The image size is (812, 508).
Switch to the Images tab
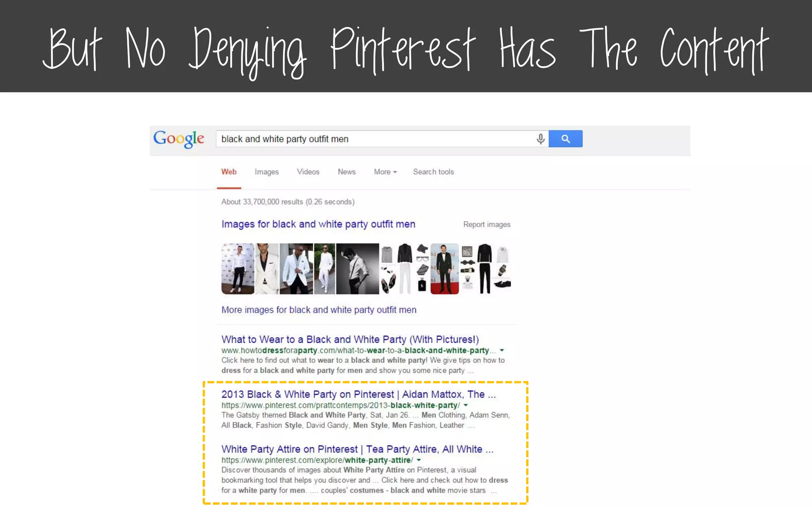pos(266,172)
